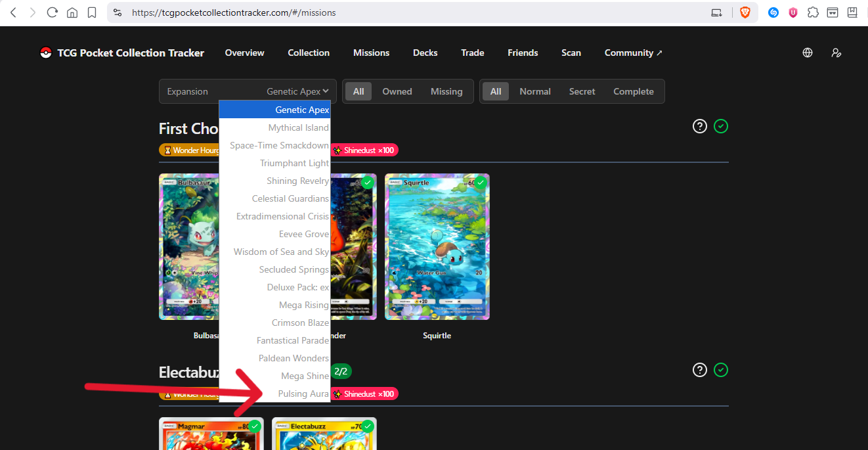Screen dimensions: 868x450
Task: Open the Squirtle card image
Action: coord(437,246)
